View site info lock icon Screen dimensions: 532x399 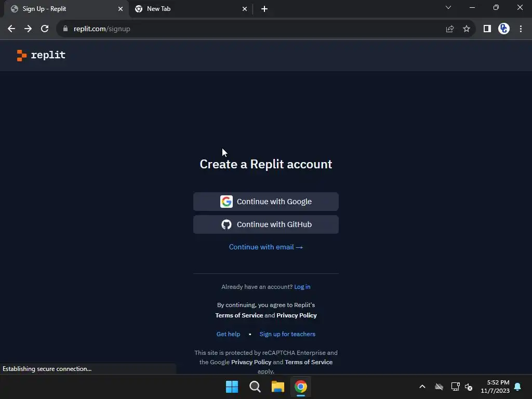click(65, 29)
